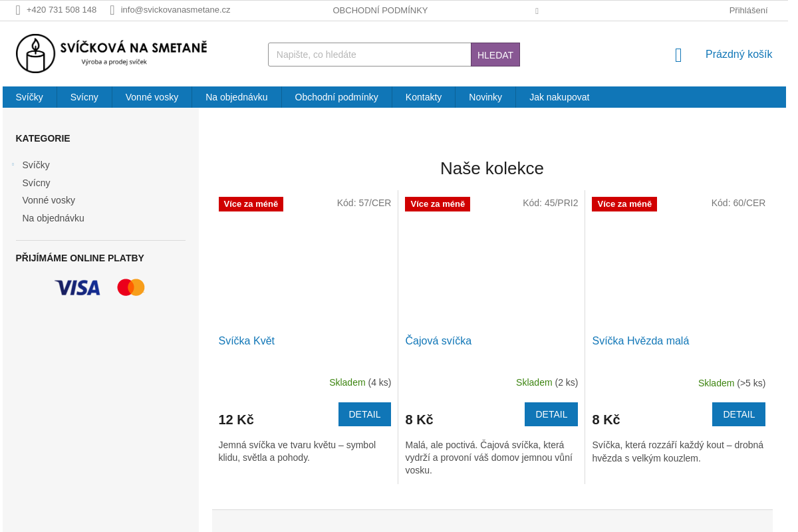
Task: Click Více za méně badge on Svíčka Hvězda malá
Action: 624,204
